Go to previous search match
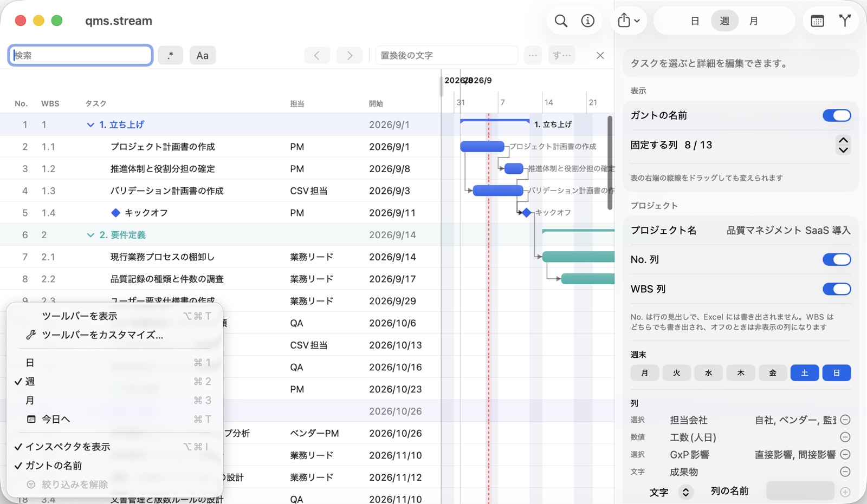This screenshot has width=867, height=504. point(317,55)
